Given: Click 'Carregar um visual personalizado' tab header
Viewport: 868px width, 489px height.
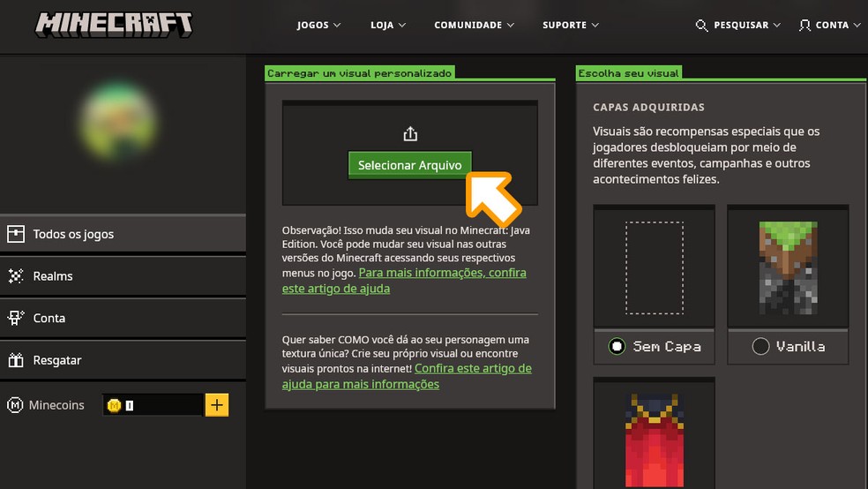Looking at the screenshot, I should 359,73.
